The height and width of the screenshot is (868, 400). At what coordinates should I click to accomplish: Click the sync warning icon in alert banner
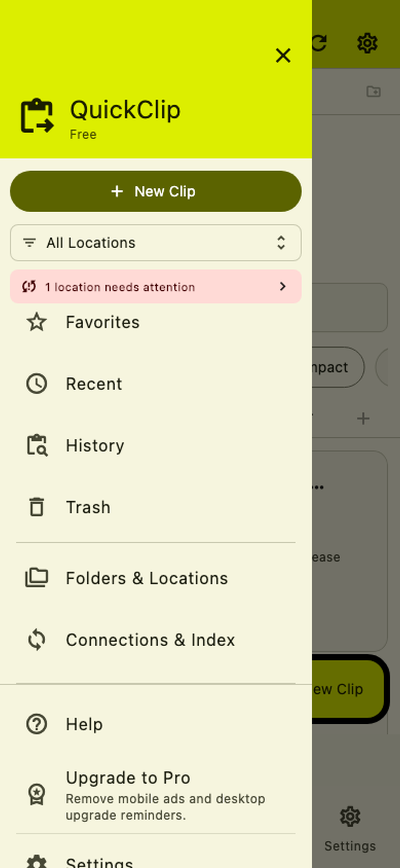click(x=29, y=287)
